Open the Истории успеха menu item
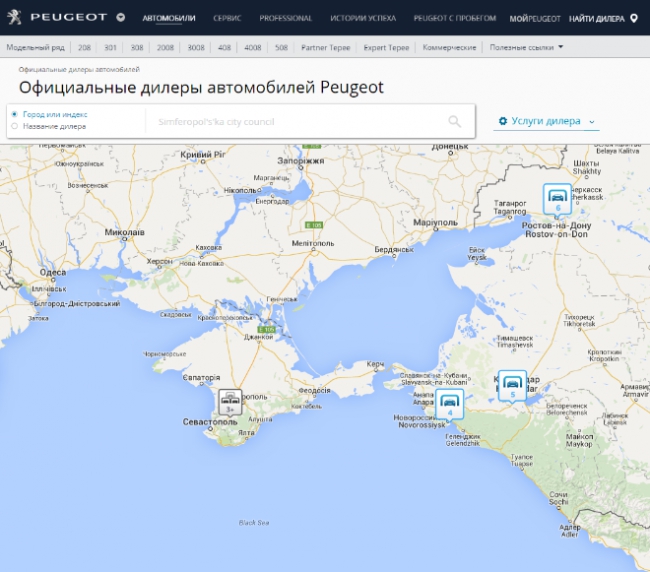650x572 pixels. click(x=363, y=18)
